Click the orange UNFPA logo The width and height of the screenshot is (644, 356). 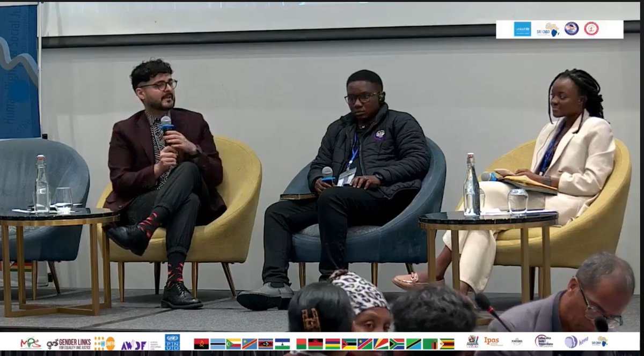pos(105,343)
